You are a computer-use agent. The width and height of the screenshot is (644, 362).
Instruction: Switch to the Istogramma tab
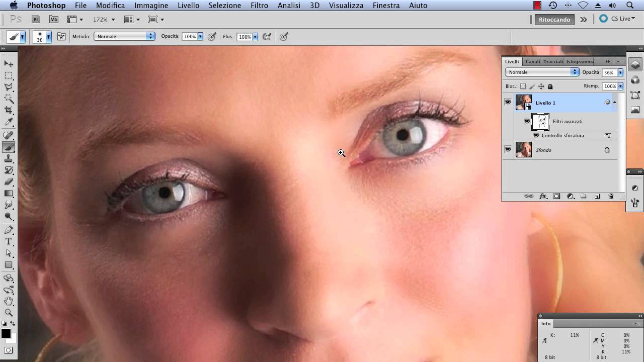580,61
